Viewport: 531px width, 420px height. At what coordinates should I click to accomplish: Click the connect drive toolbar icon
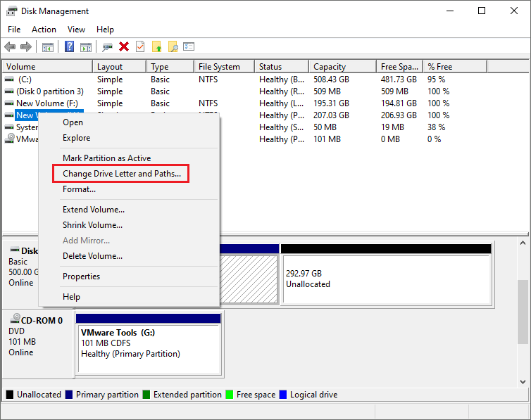(x=107, y=46)
